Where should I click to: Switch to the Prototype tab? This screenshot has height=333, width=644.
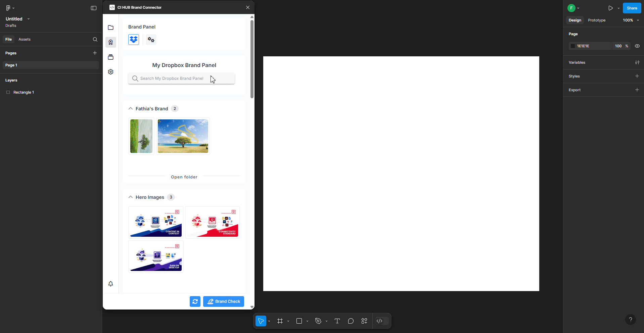[x=596, y=20]
